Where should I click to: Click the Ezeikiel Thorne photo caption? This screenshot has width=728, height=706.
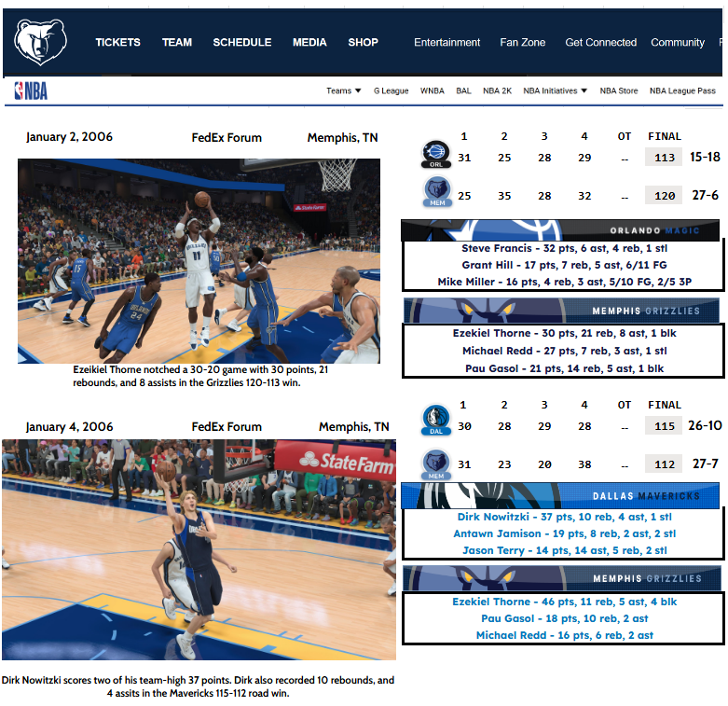tap(200, 376)
